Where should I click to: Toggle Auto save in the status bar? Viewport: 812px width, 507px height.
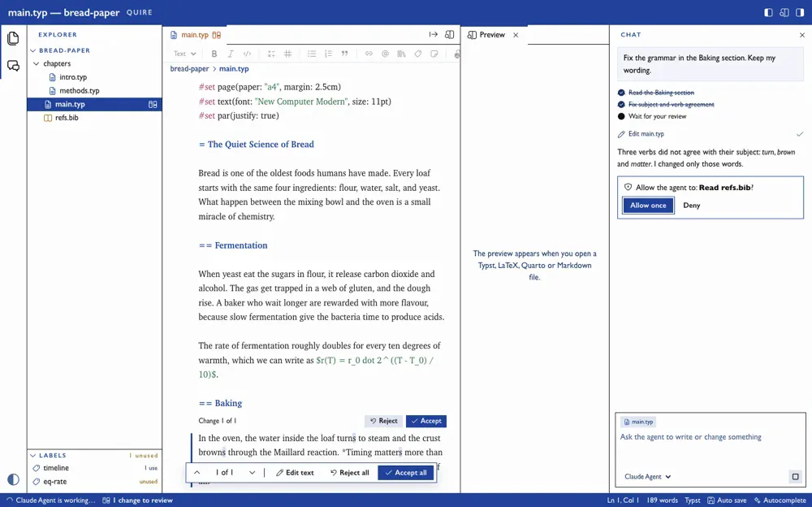tap(727, 500)
